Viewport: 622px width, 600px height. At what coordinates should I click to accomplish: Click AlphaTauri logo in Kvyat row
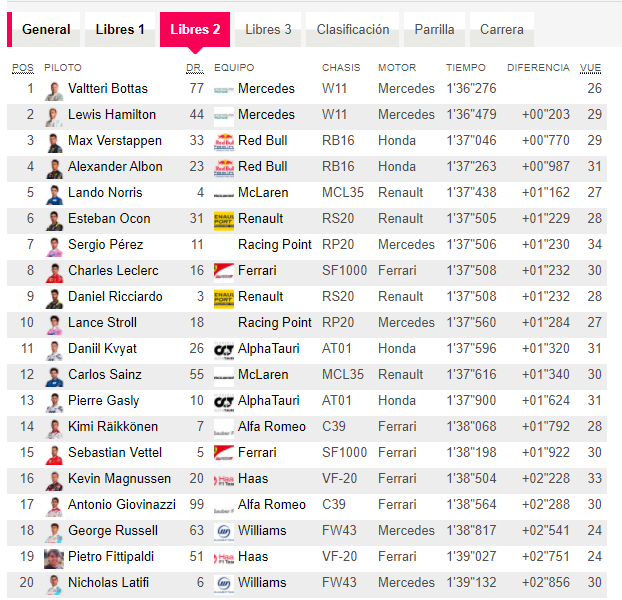click(224, 351)
